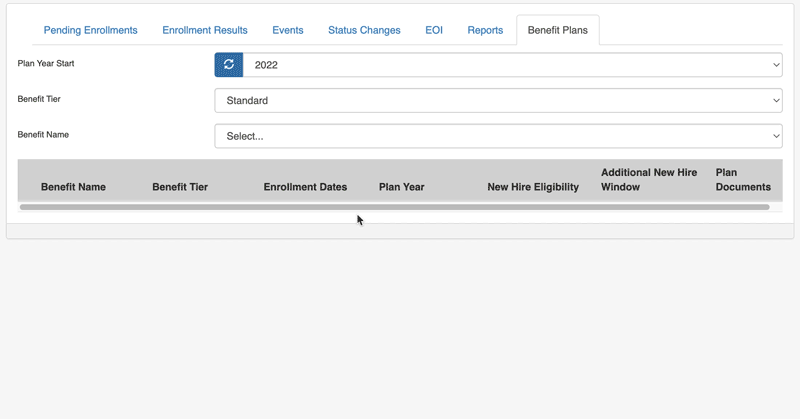Image resolution: width=800 pixels, height=419 pixels.
Task: Click the Enrollment Dates column header
Action: (x=305, y=187)
